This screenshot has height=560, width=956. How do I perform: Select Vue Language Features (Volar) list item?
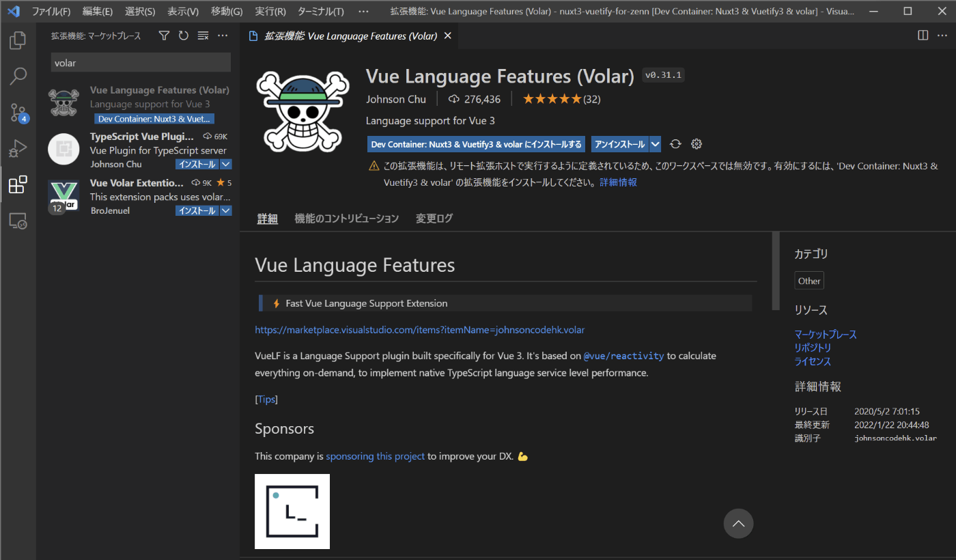[139, 103]
